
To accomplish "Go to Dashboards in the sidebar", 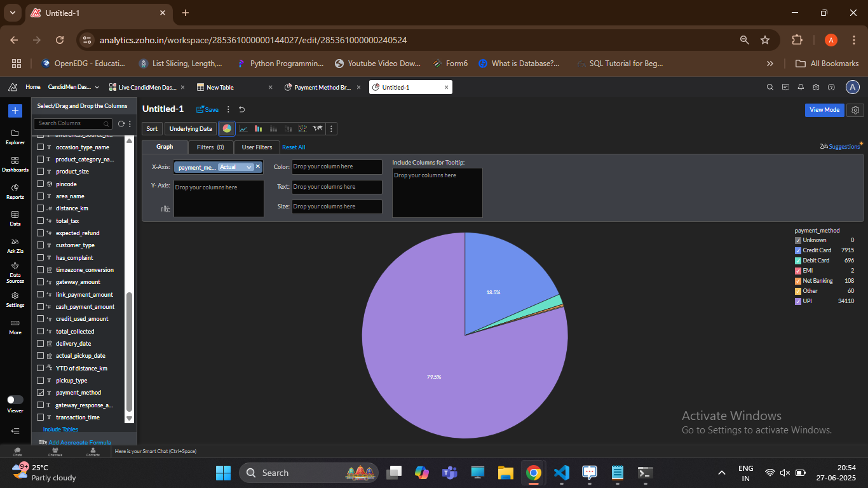I will pos(15,165).
